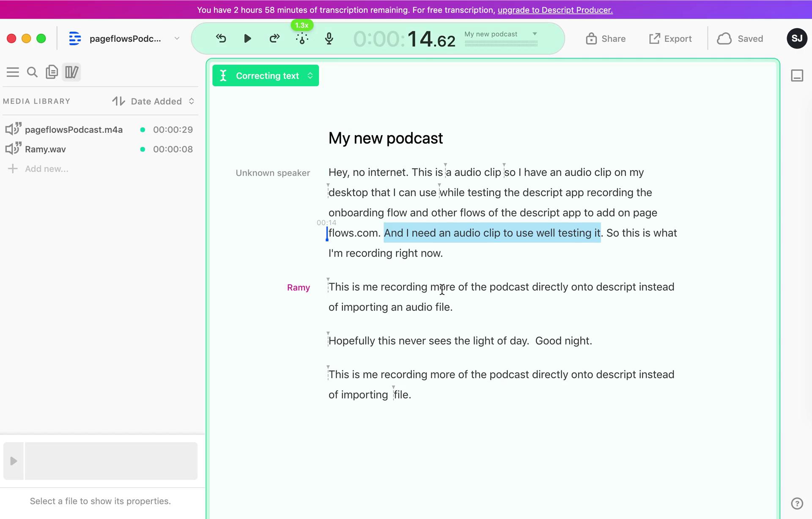This screenshot has width=812, height=519.
Task: Toggle the media library panel icon
Action: [71, 72]
